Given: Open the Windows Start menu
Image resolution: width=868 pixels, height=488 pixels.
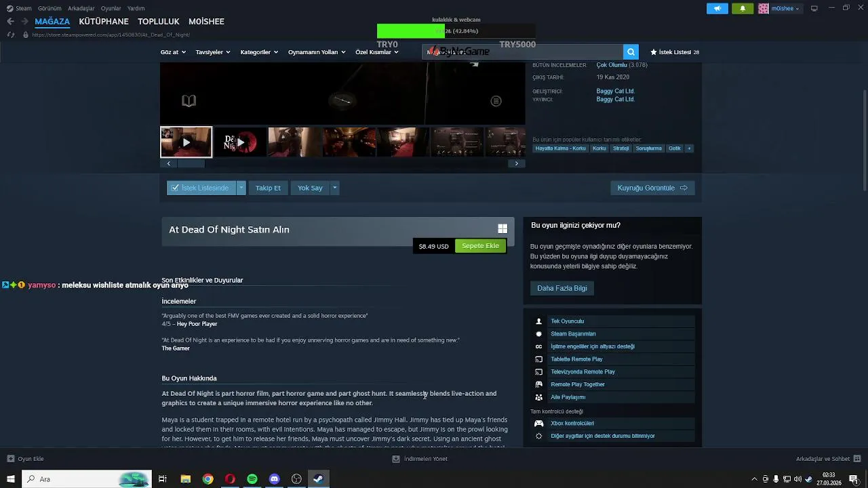Looking at the screenshot, I should [11, 479].
